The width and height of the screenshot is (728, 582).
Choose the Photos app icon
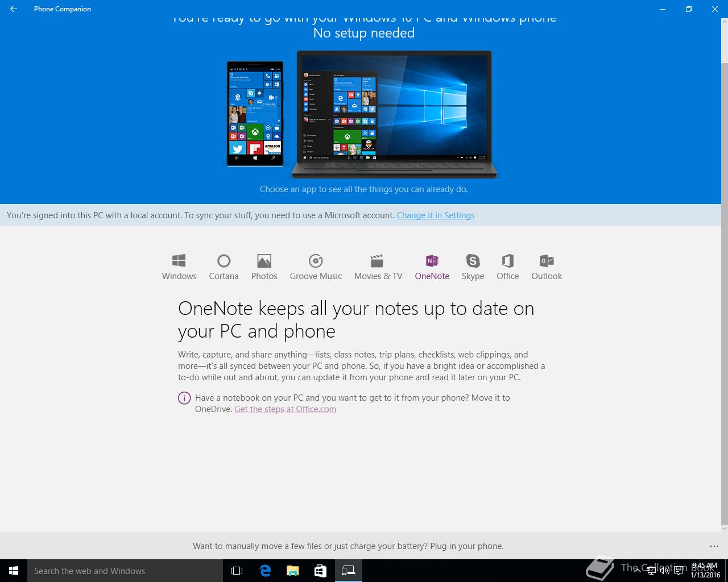pyautogui.click(x=264, y=261)
